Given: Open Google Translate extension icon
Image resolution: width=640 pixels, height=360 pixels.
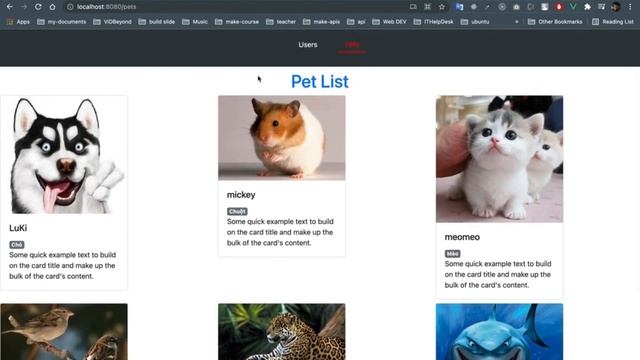Looking at the screenshot, I should click(459, 7).
